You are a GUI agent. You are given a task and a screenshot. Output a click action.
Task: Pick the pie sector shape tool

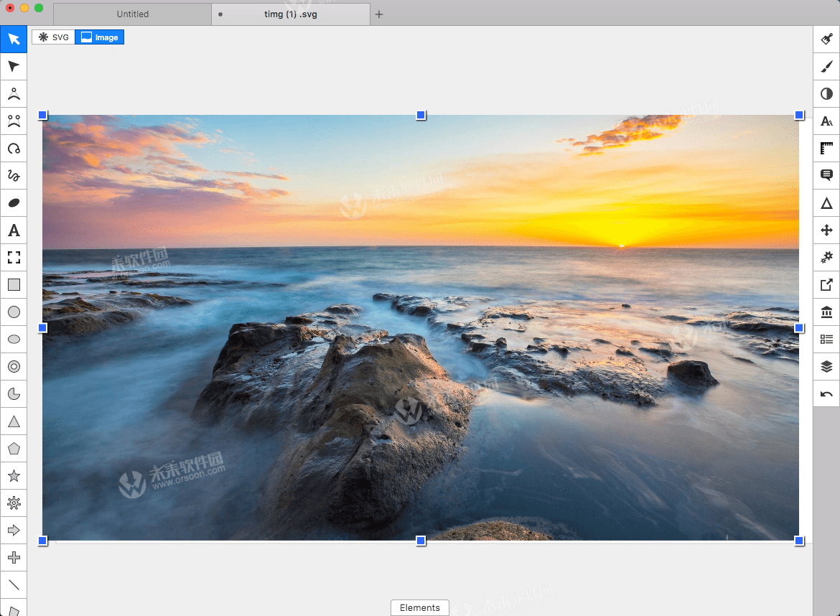tap(14, 394)
